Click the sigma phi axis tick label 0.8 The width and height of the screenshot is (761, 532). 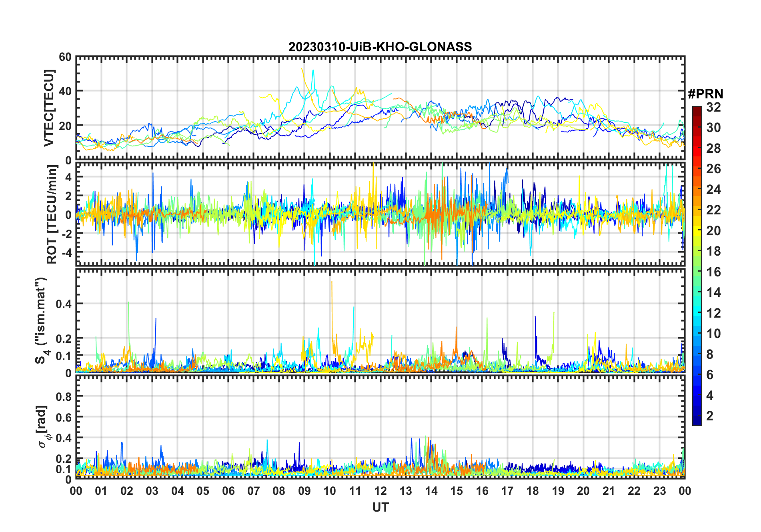[x=64, y=397]
